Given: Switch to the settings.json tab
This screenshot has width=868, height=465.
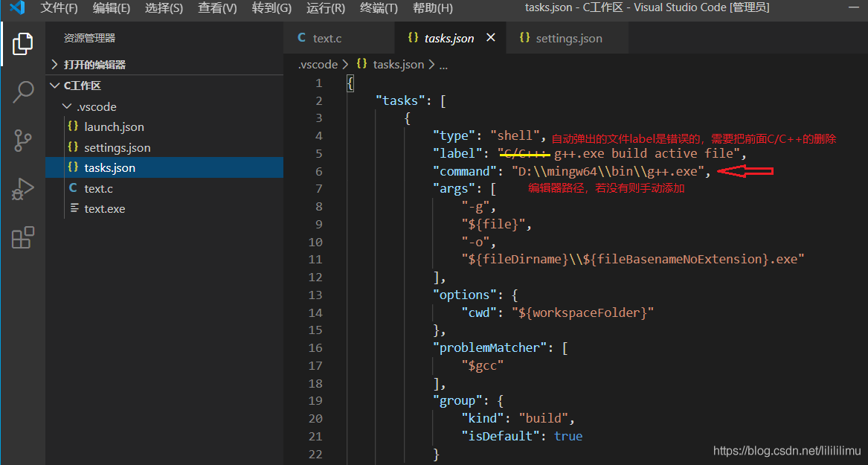Looking at the screenshot, I should tap(568, 38).
